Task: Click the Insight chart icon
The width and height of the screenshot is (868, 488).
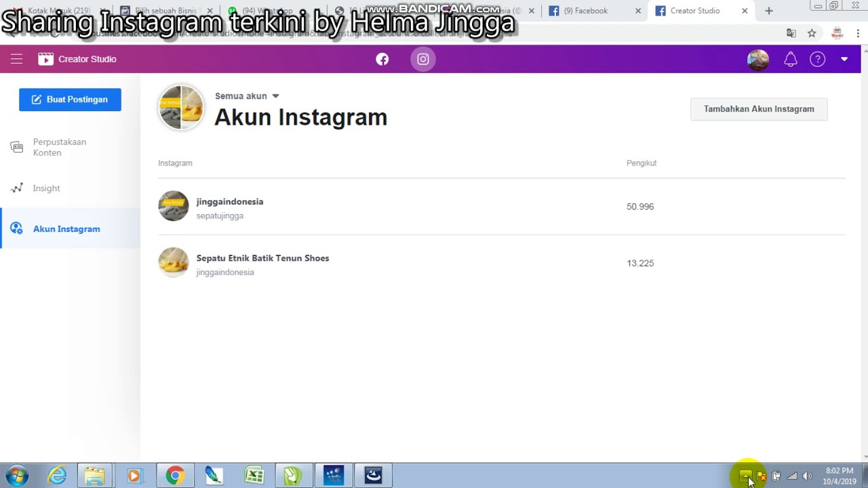Action: (x=17, y=188)
